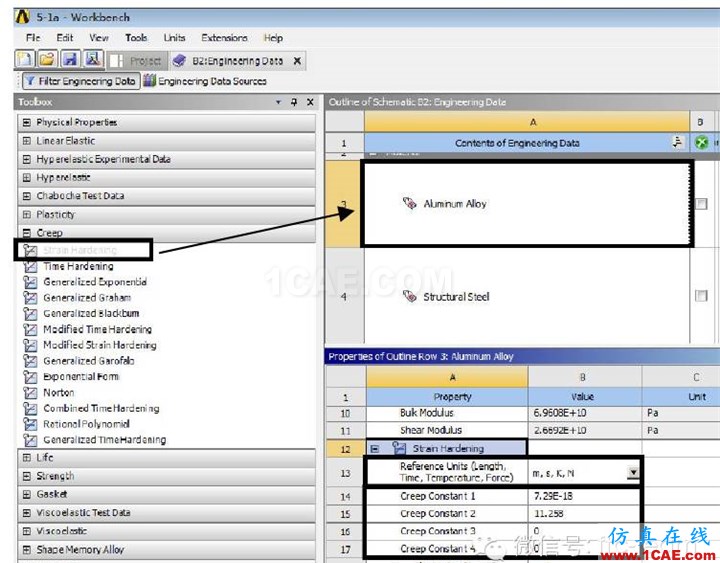Toggle checkbox in Structural Steel row
Image resolution: width=720 pixels, height=563 pixels.
point(701,296)
